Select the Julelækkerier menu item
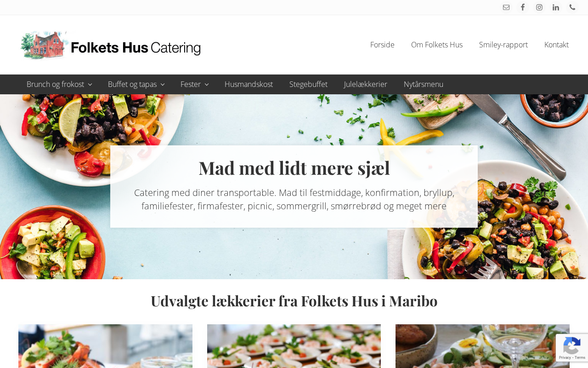588x368 pixels. (366, 84)
